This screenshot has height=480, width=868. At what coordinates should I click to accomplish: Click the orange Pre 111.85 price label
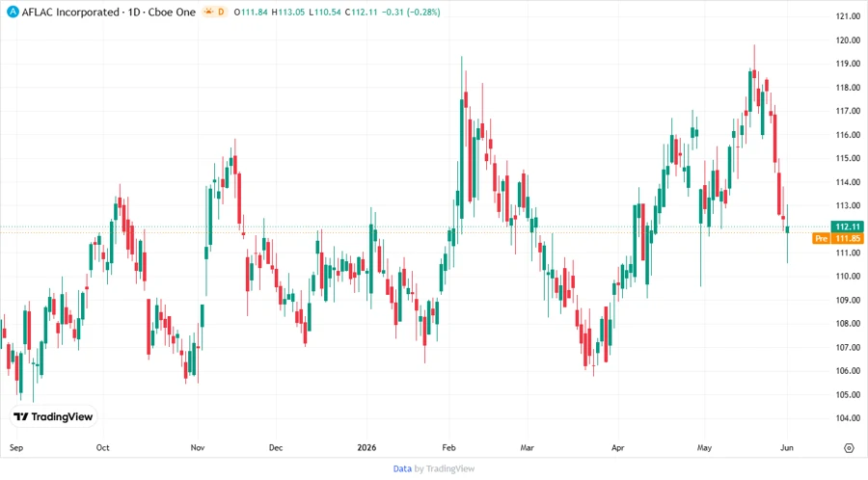(838, 238)
